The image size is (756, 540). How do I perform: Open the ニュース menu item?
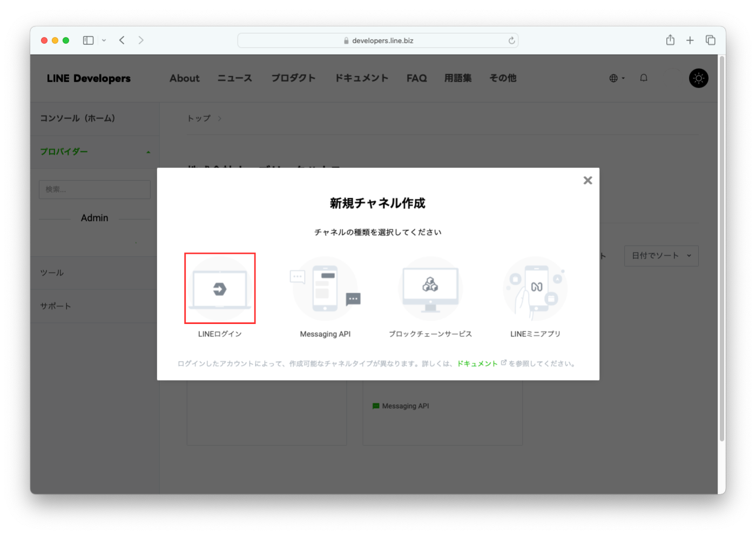(235, 78)
